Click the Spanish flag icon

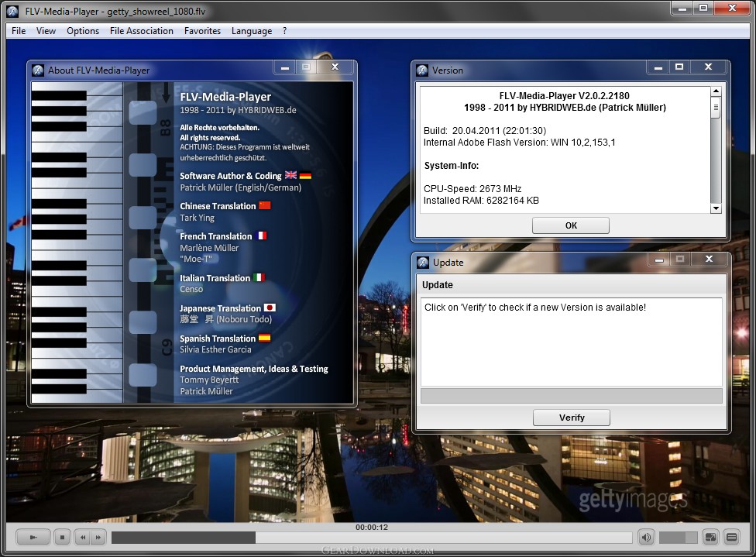265,338
